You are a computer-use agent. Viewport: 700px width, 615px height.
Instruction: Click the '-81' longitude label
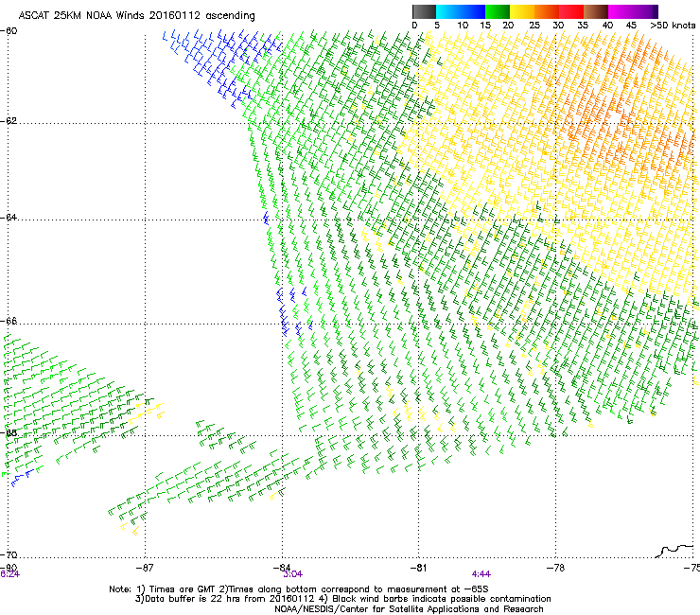(418, 568)
